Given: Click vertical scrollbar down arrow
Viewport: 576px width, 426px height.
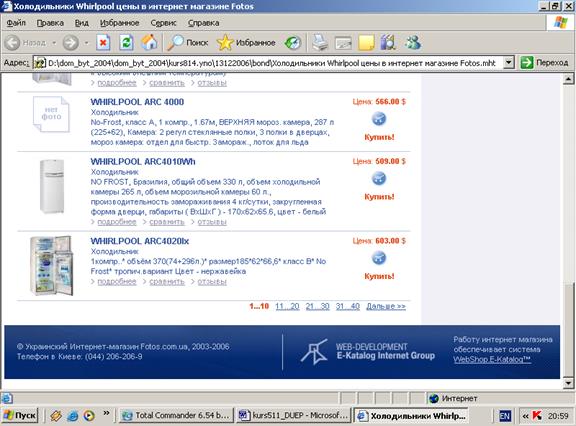Looking at the screenshot, I should tap(568, 384).
